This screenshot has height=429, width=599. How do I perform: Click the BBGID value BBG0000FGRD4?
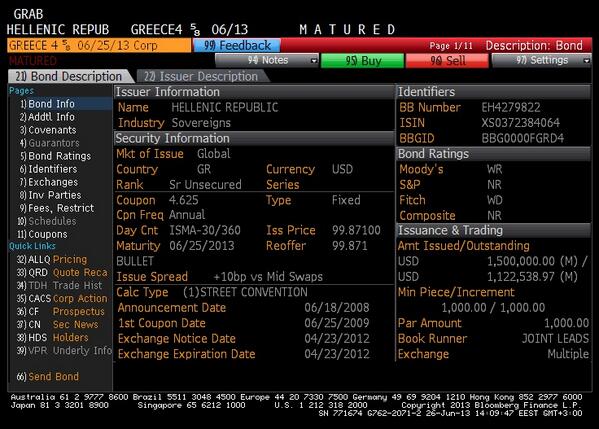click(x=522, y=138)
